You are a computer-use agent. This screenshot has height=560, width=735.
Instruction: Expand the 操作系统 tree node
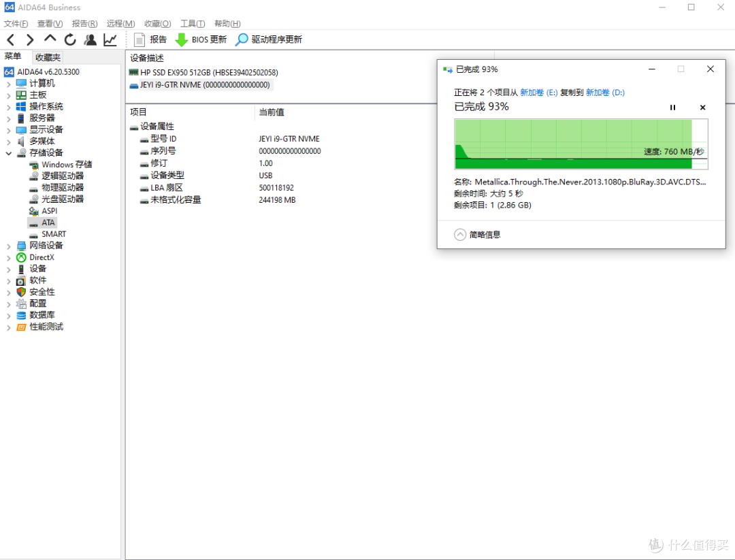pyautogui.click(x=8, y=107)
